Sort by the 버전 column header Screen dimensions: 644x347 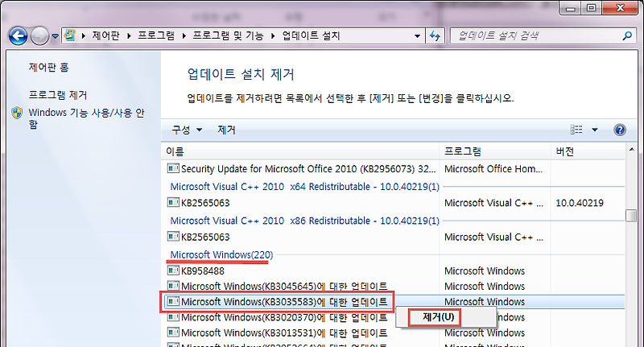tap(588, 151)
